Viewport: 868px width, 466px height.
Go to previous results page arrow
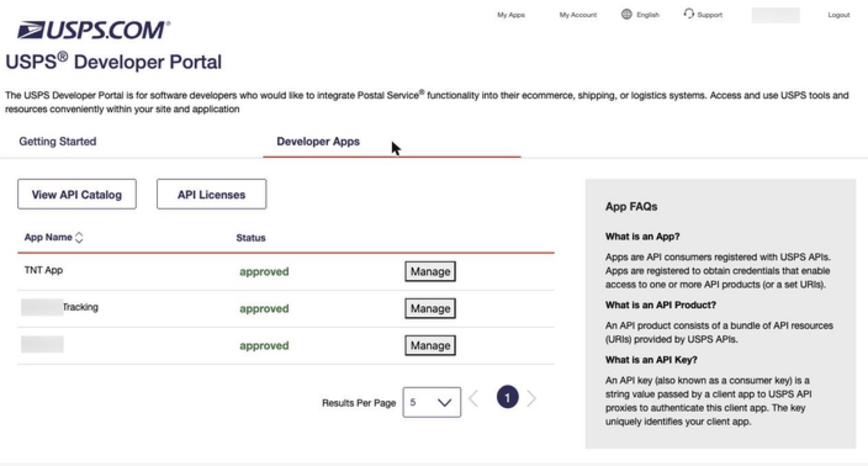coord(473,398)
